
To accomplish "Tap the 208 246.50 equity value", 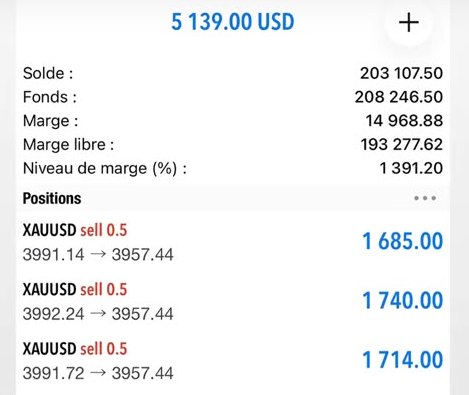I will coord(399,97).
